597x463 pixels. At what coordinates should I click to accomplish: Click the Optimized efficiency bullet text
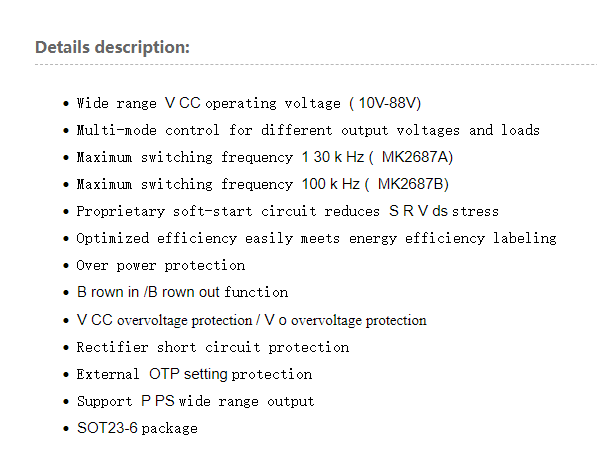click(316, 239)
